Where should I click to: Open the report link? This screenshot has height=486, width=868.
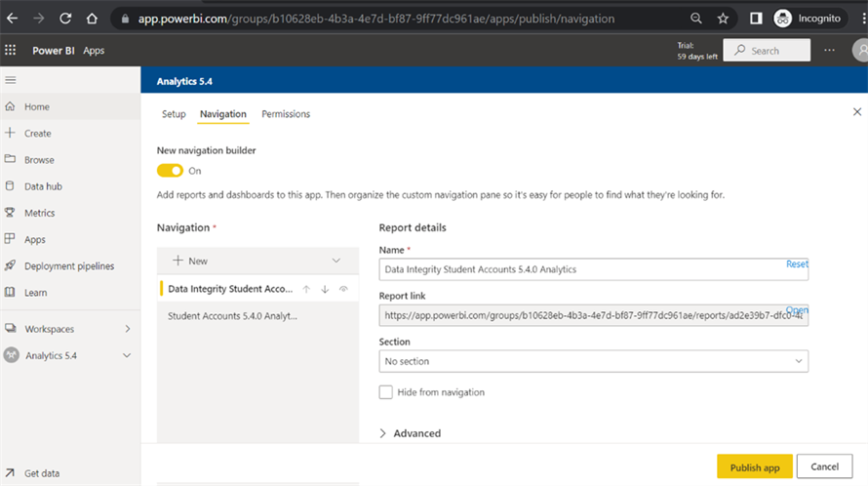[797, 309]
